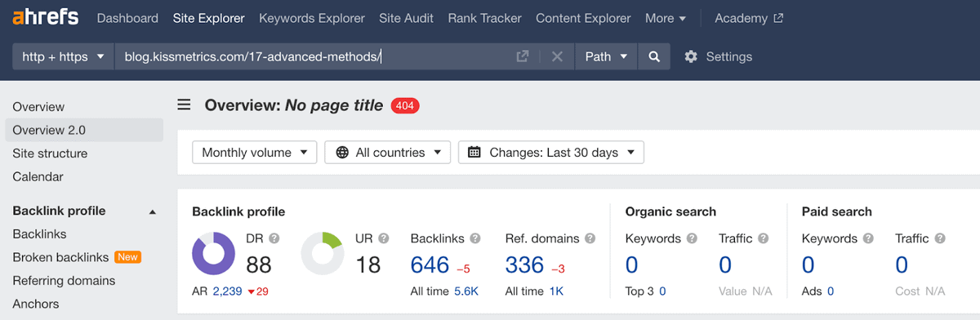Image resolution: width=980 pixels, height=320 pixels.
Task: Click inside the URL input field
Action: tap(314, 56)
